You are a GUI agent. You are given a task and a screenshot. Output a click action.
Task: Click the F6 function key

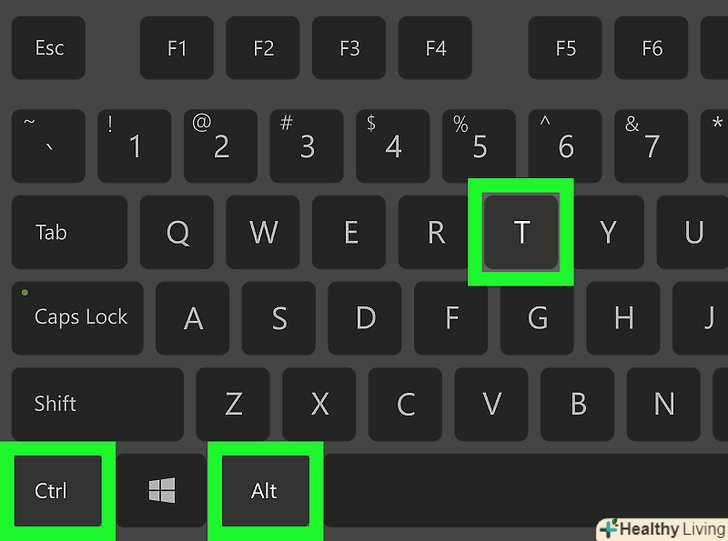pos(651,48)
